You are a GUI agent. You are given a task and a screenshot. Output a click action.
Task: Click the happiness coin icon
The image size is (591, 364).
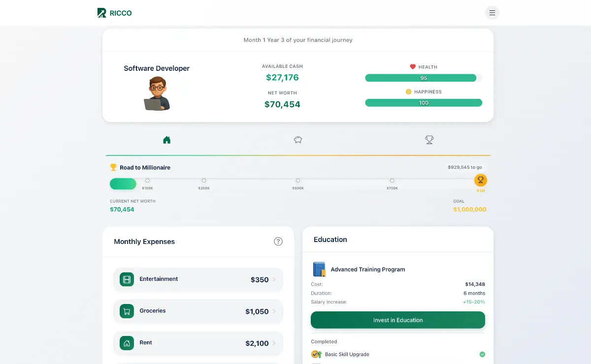(408, 91)
